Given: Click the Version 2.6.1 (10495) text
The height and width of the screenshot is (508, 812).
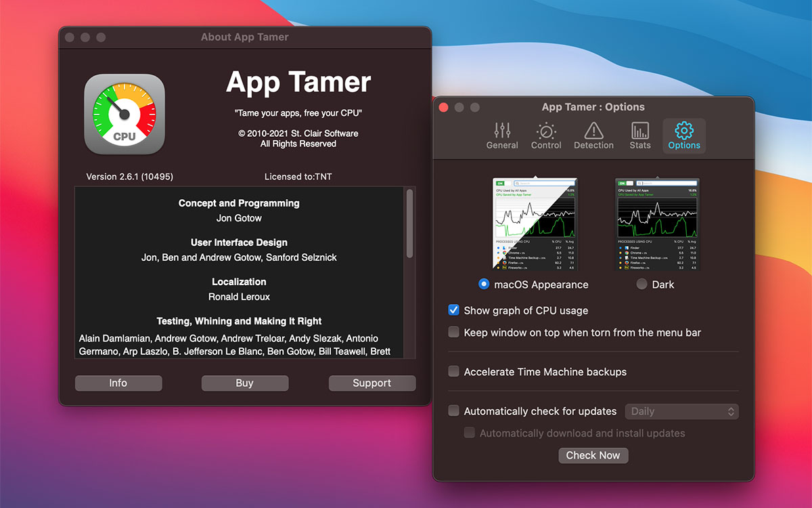Looking at the screenshot, I should tap(130, 177).
